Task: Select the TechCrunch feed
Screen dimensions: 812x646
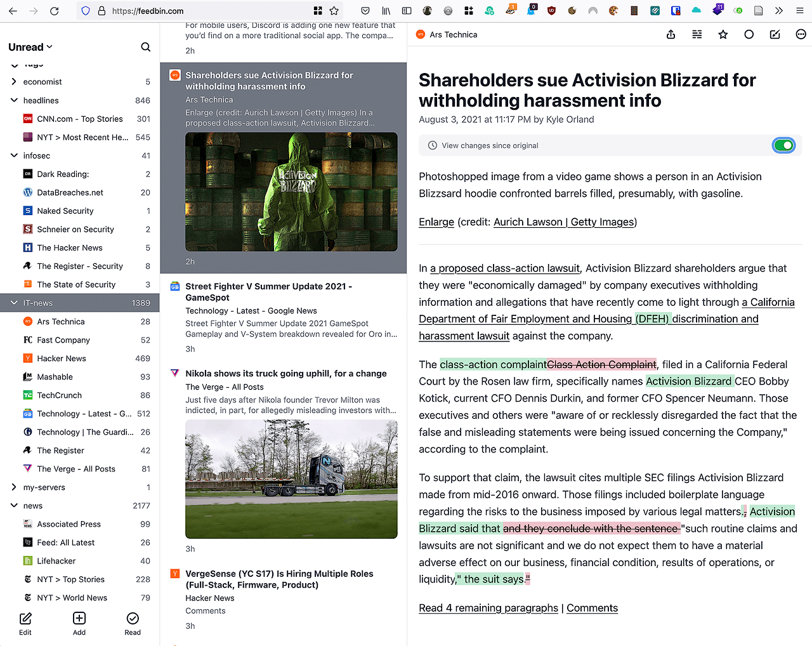Action: (80, 395)
